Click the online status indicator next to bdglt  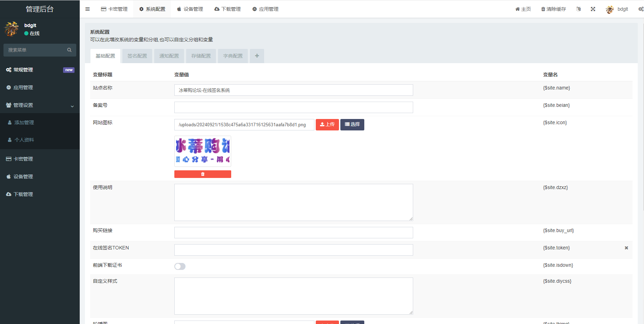(26, 33)
